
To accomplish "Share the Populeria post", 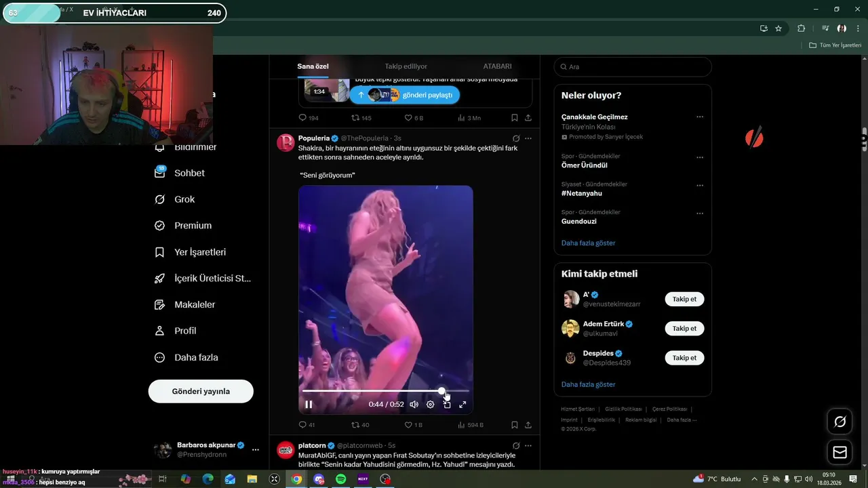I will point(528,425).
